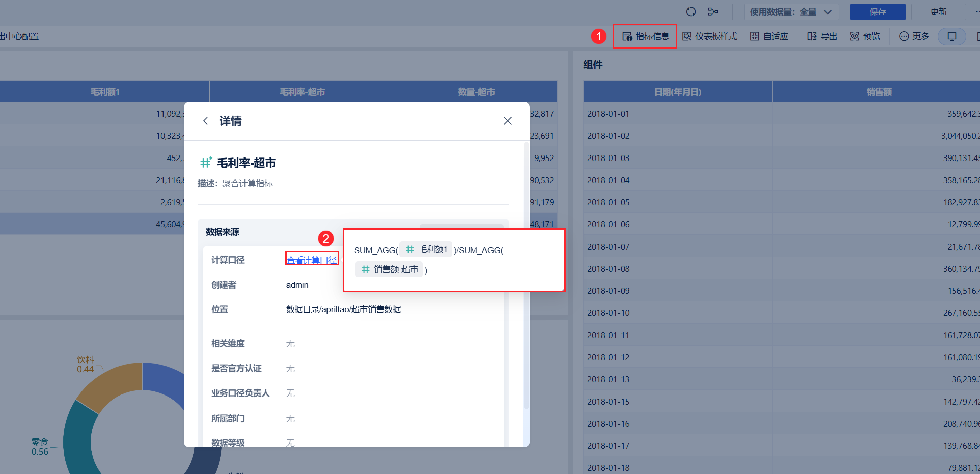This screenshot has width=980, height=474.
Task: Click the 所属部门 row label
Action: point(228,418)
